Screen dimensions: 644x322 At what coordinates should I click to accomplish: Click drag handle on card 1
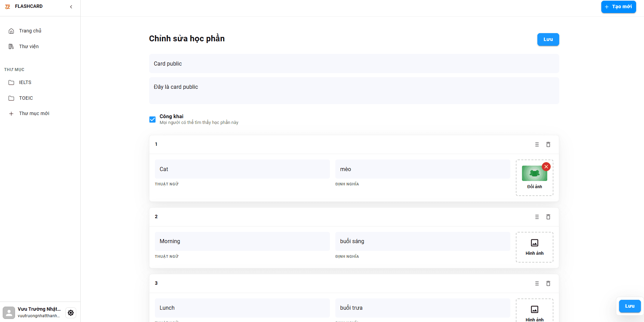tap(537, 144)
